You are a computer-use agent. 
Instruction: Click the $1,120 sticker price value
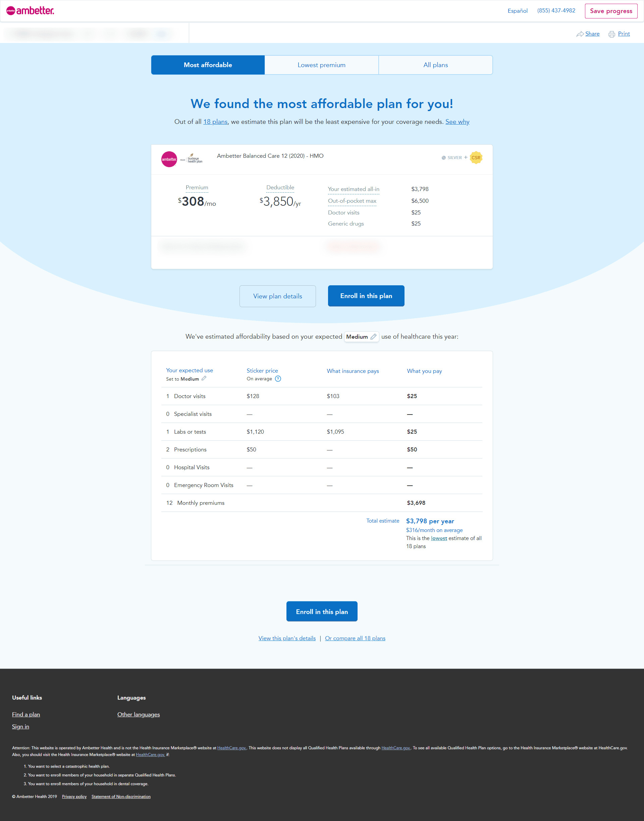pos(255,432)
